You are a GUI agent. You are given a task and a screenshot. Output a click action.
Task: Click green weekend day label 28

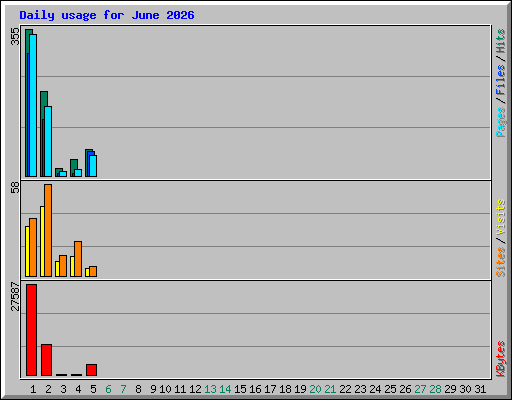(435, 389)
